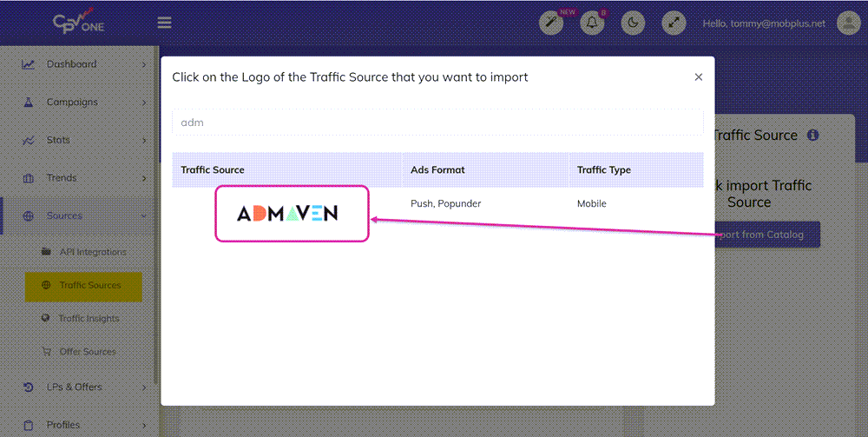The image size is (868, 437).
Task: Click the Dashboard chart icon
Action: [29, 64]
